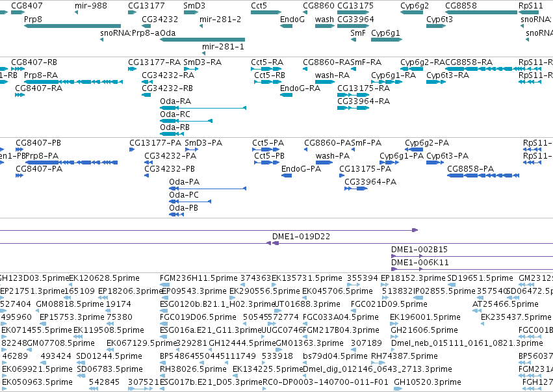The height and width of the screenshot is (392, 553).
Task: Select EST label 'AT25466.5prime'
Action: tap(506, 304)
